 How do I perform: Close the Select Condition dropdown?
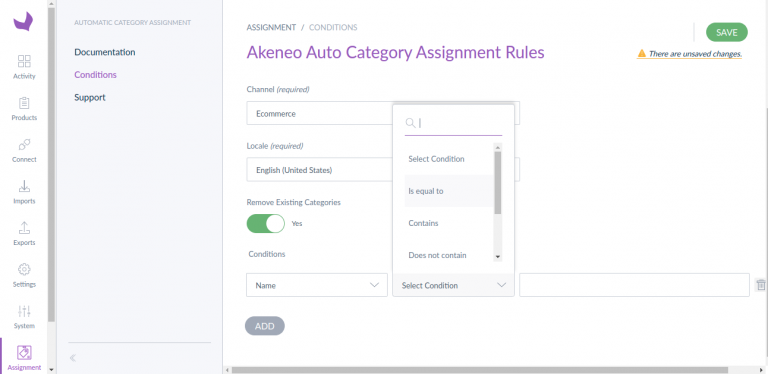coord(453,285)
